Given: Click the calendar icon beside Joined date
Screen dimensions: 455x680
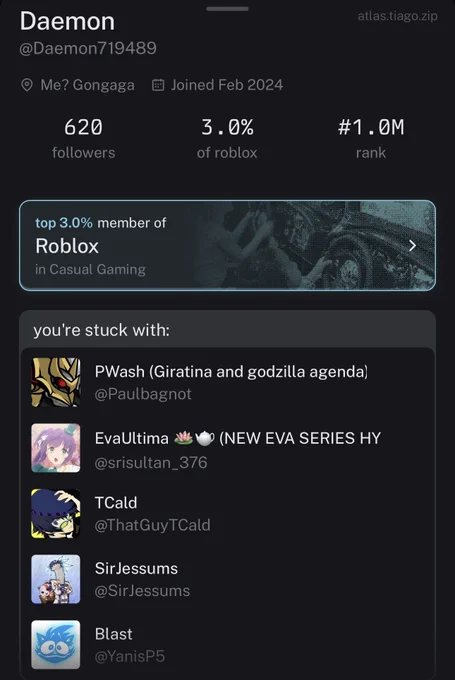Looking at the screenshot, I should (x=158, y=85).
